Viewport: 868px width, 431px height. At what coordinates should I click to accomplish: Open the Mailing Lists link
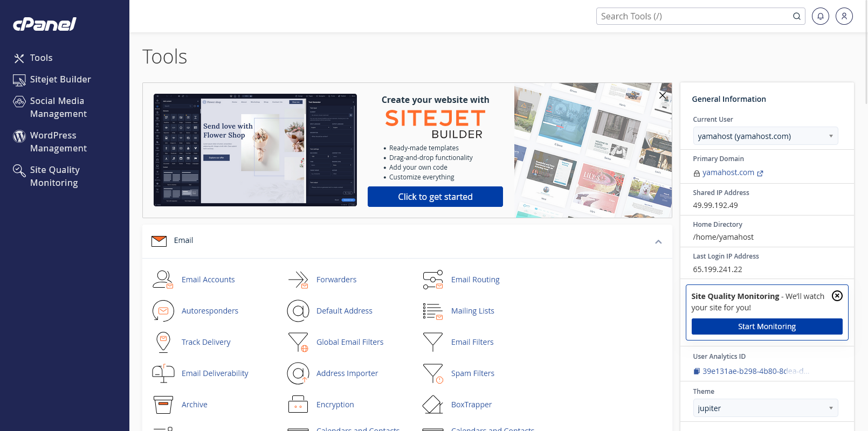[x=473, y=311]
